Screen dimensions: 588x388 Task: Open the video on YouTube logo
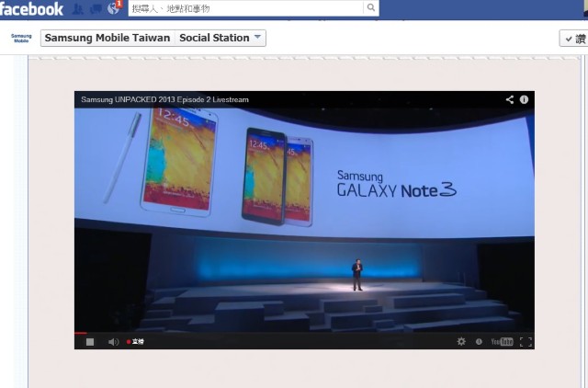coord(502,341)
